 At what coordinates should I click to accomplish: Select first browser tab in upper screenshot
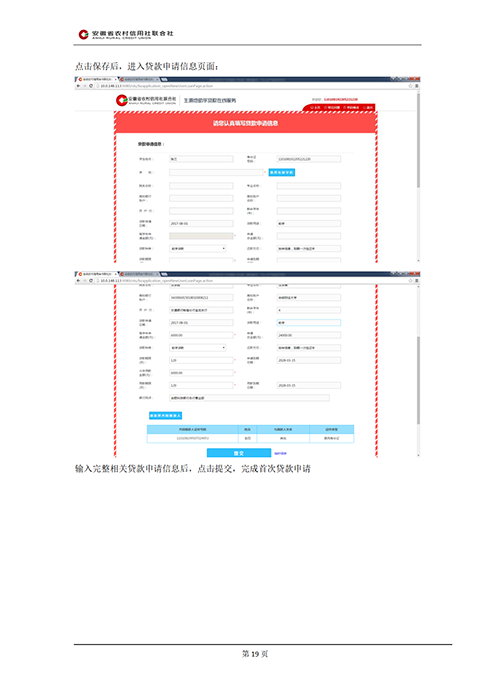point(96,79)
